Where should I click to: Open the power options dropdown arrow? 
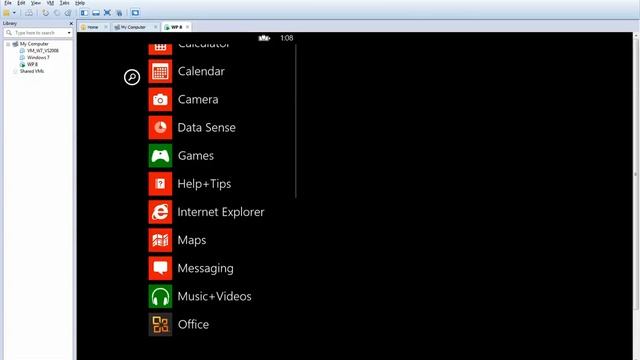coord(14,13)
